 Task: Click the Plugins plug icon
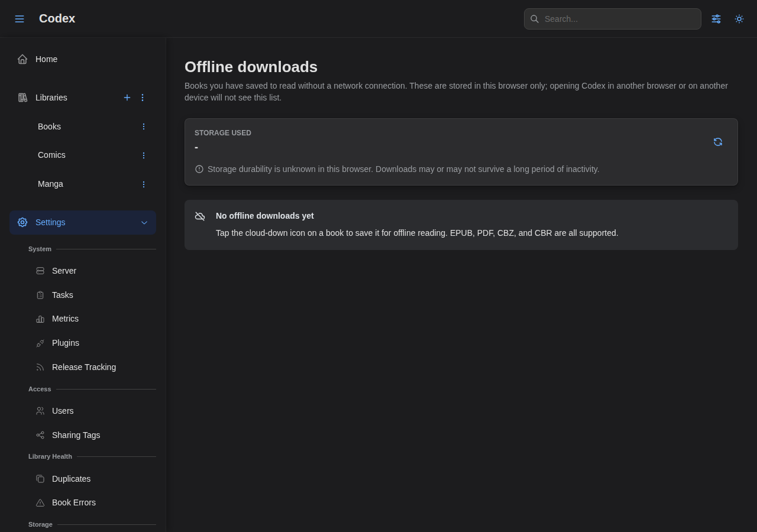[x=40, y=343]
